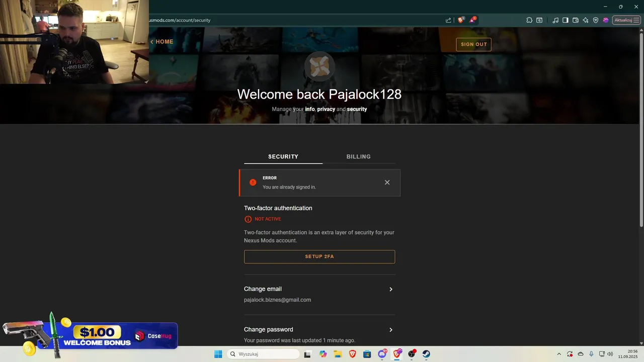The image size is (644, 362).
Task: Click the 'privacy' link under welcome heading
Action: click(x=326, y=109)
